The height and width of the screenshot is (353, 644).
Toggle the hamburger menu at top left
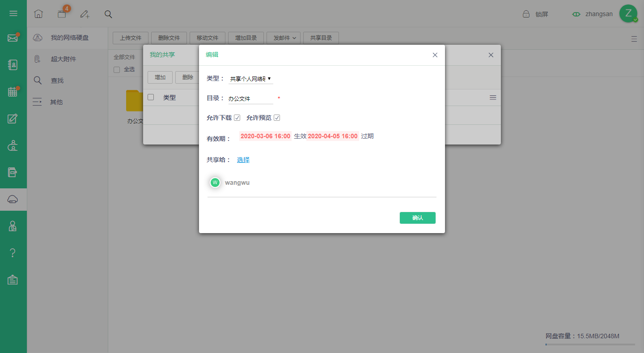13,13
